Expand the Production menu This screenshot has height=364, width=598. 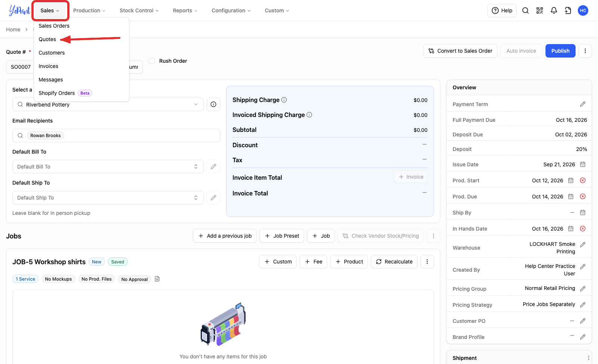(89, 10)
